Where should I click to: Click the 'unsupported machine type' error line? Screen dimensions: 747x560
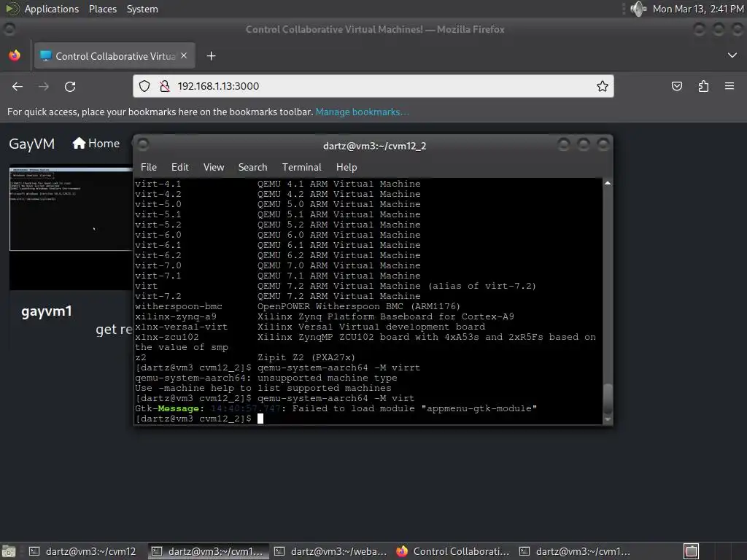tap(266, 378)
